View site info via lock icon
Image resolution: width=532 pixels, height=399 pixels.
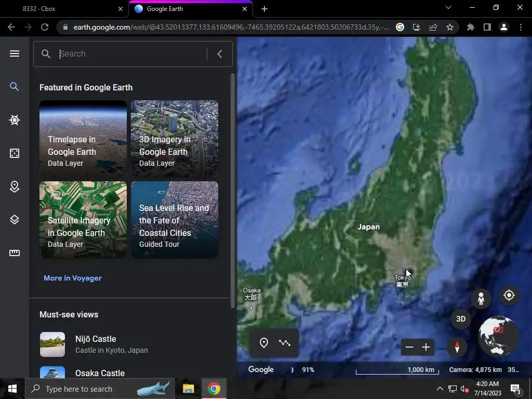(x=65, y=27)
